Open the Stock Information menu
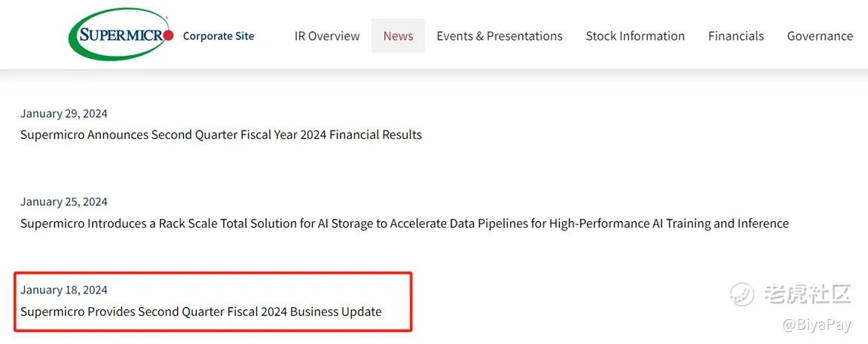The image size is (868, 344). tap(635, 36)
